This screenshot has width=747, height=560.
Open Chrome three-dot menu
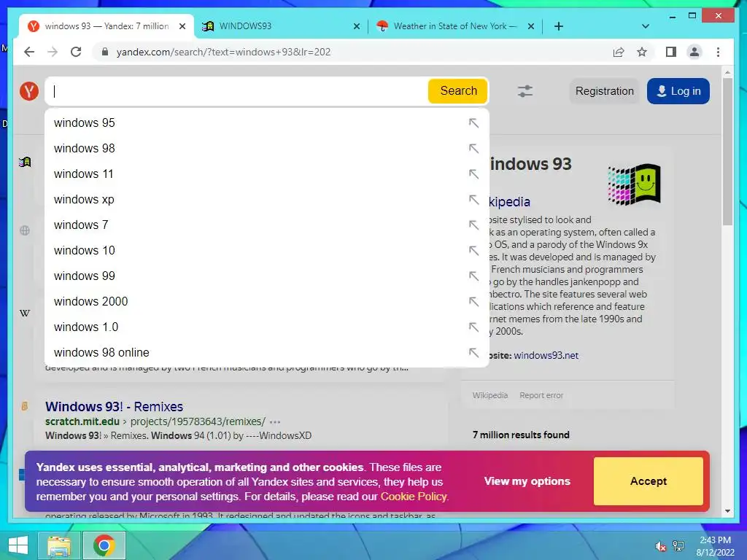pos(718,52)
